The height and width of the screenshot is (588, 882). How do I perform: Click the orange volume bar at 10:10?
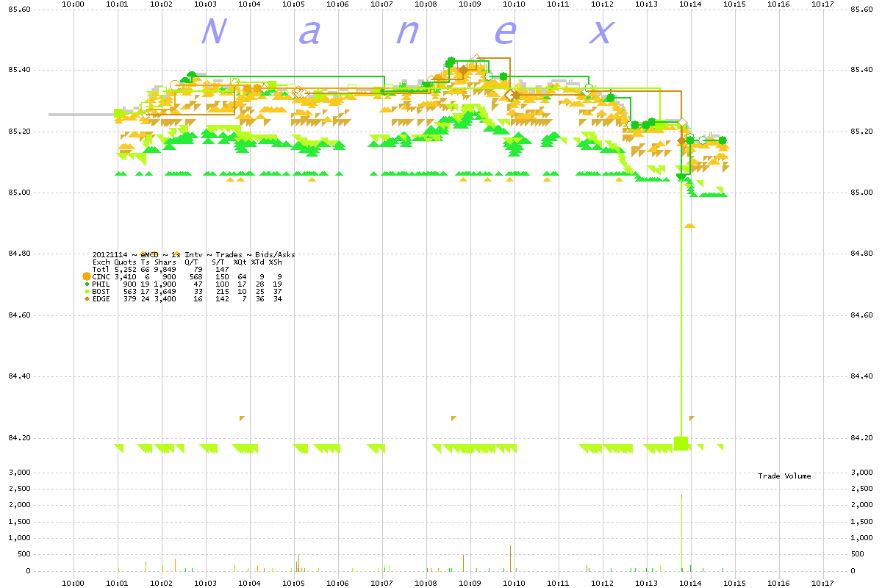point(510,558)
